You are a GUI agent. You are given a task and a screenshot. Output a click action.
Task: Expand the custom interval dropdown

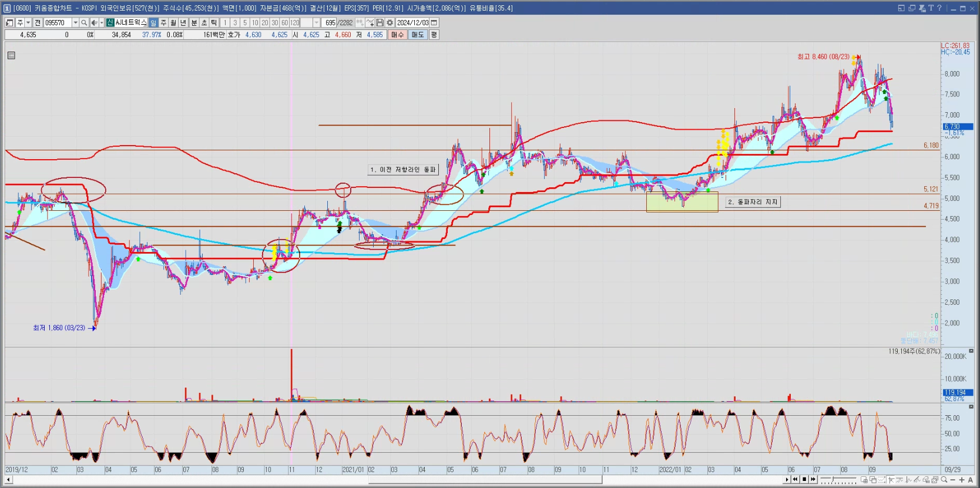coord(317,22)
